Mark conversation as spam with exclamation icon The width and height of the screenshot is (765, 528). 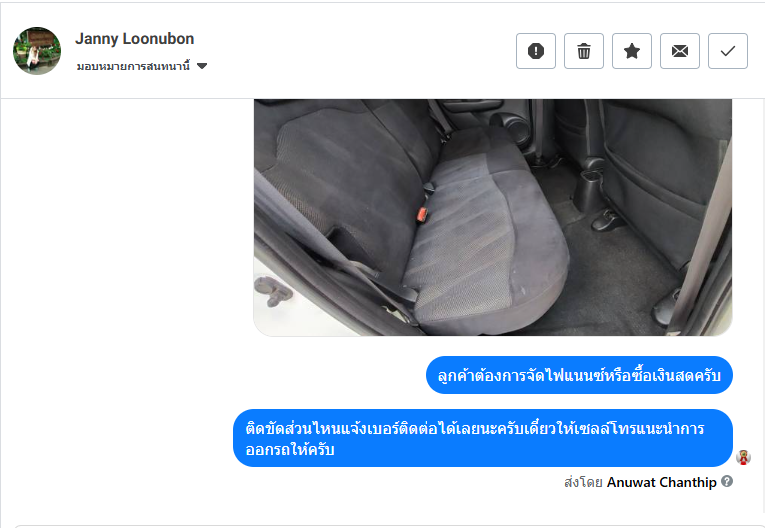[x=536, y=51]
